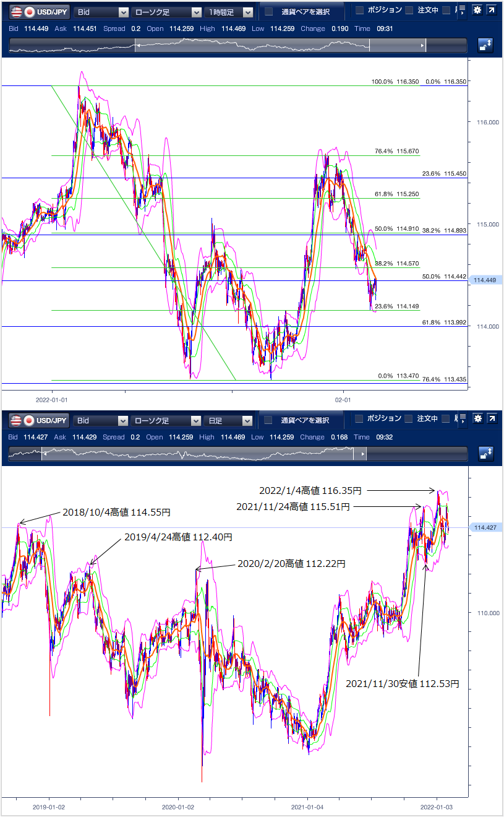Click Fibonacci label 50.0% 114.910

pyautogui.click(x=397, y=229)
